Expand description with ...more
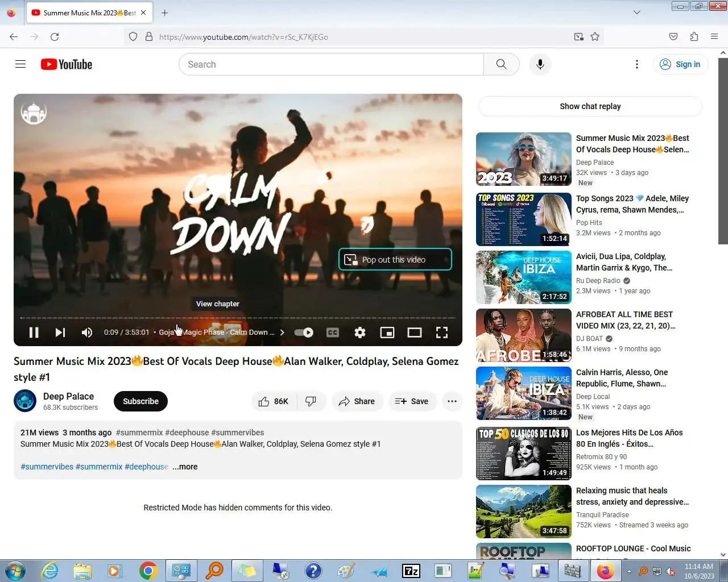 [x=185, y=467]
